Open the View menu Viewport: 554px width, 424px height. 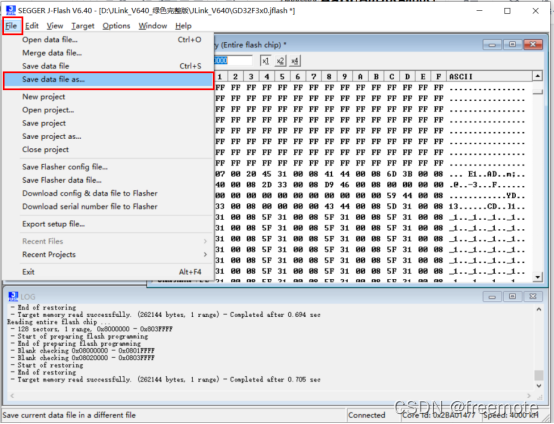[x=55, y=26]
